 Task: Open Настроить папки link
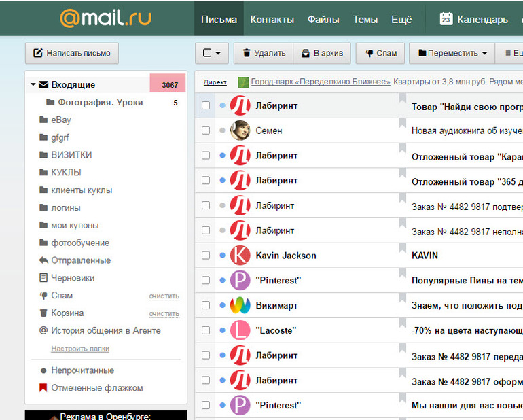click(x=80, y=349)
